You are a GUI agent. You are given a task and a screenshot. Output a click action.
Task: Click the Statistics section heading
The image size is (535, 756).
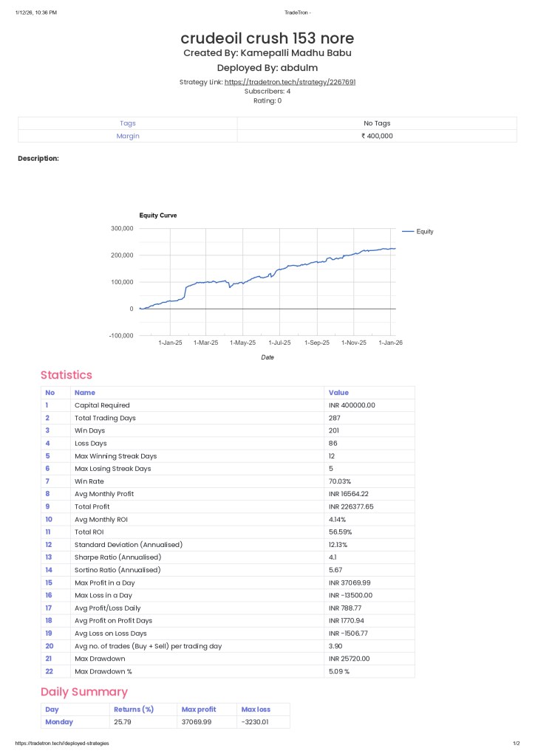(67, 375)
